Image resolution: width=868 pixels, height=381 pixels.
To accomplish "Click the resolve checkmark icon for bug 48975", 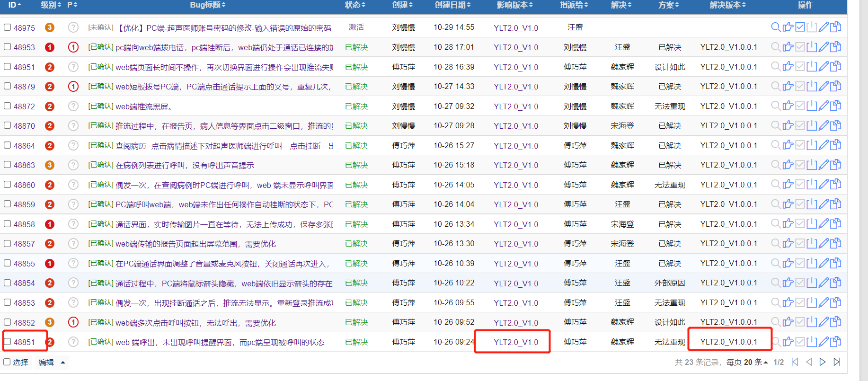I will 800,27.
